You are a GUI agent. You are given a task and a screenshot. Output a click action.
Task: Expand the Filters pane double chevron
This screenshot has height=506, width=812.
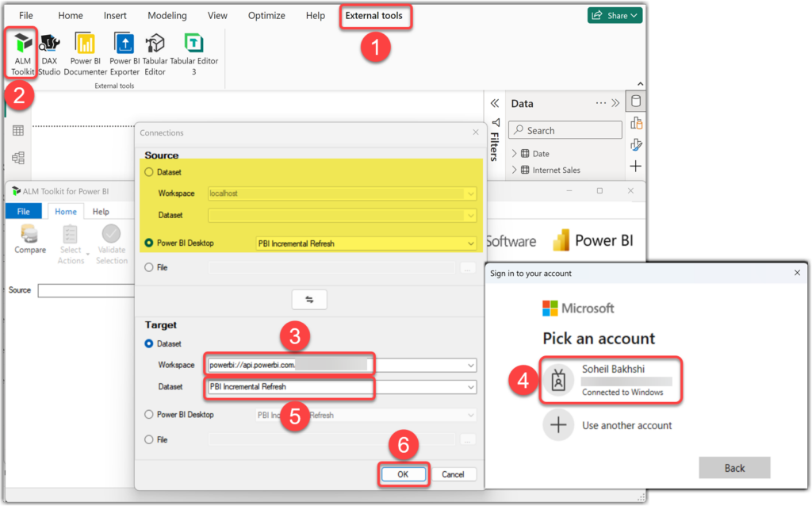coord(495,104)
